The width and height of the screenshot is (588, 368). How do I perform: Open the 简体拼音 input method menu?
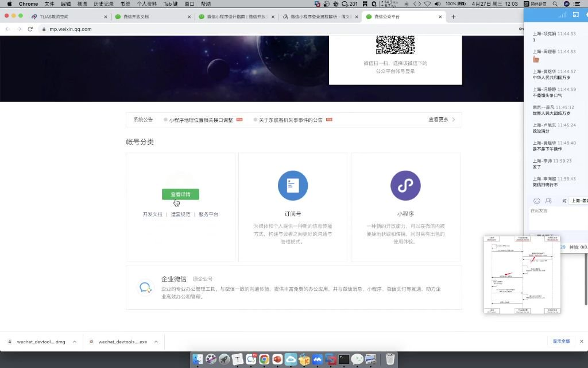click(x=535, y=4)
